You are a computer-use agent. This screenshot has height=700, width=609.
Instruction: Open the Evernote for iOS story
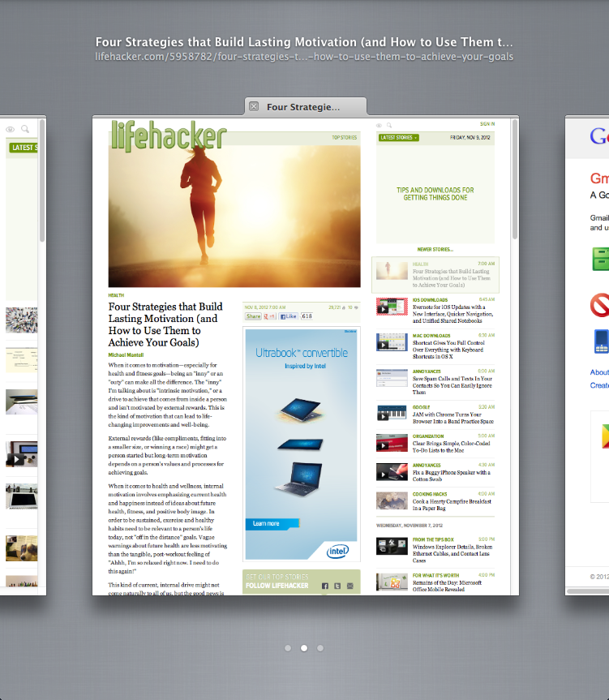tap(452, 314)
